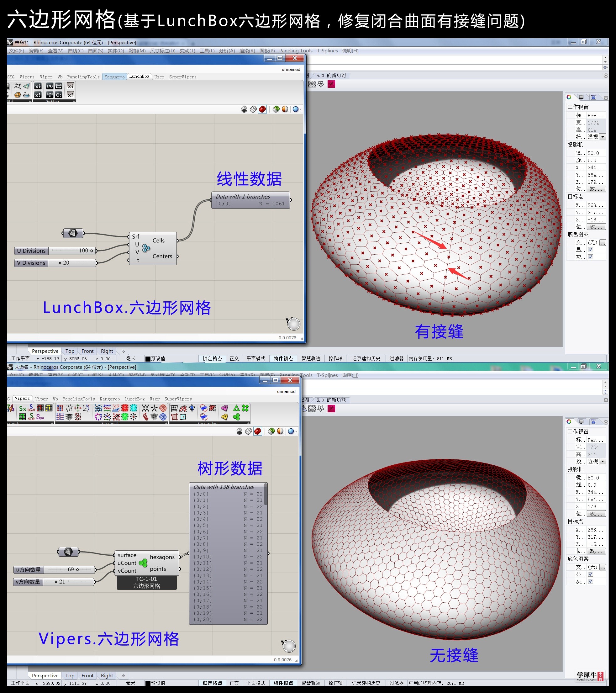Click the orange half-sphere preview icon in Vipers window

pos(280,431)
